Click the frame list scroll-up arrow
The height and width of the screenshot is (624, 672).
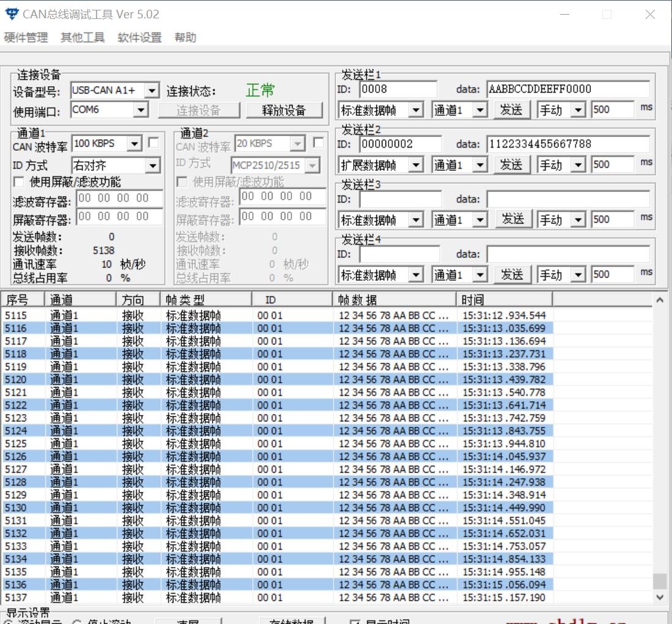click(660, 300)
